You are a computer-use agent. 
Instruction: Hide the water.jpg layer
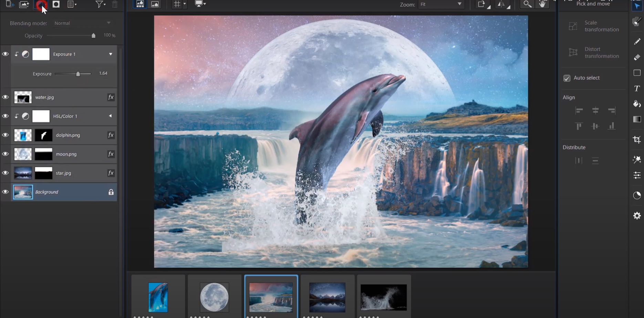click(6, 97)
